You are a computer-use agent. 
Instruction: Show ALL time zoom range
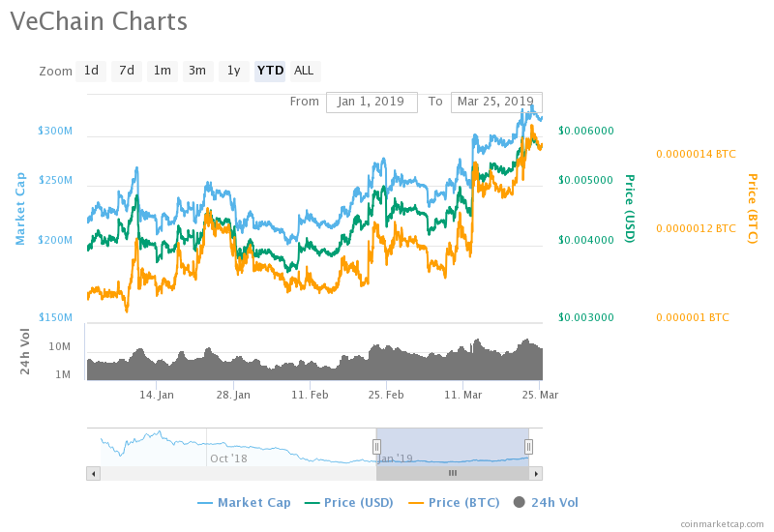point(305,71)
